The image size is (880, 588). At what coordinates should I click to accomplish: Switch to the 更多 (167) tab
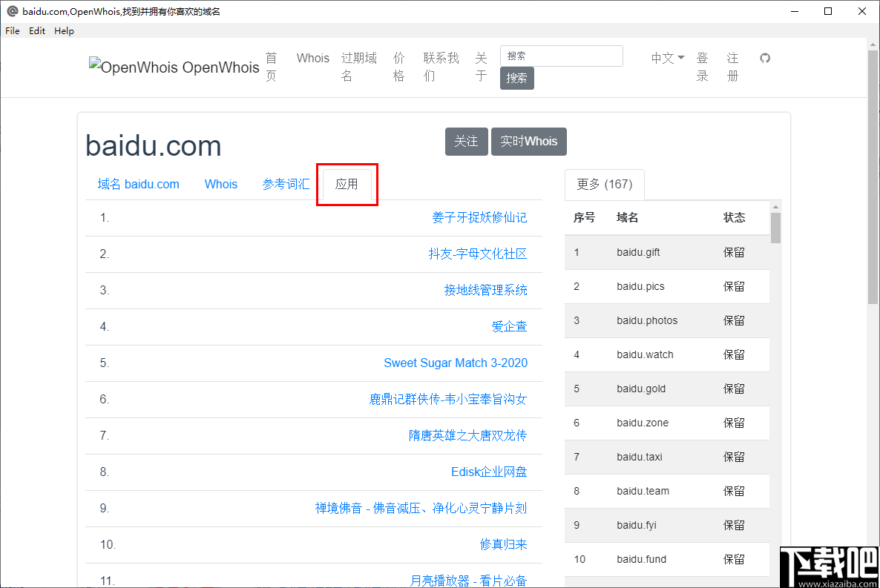click(604, 184)
